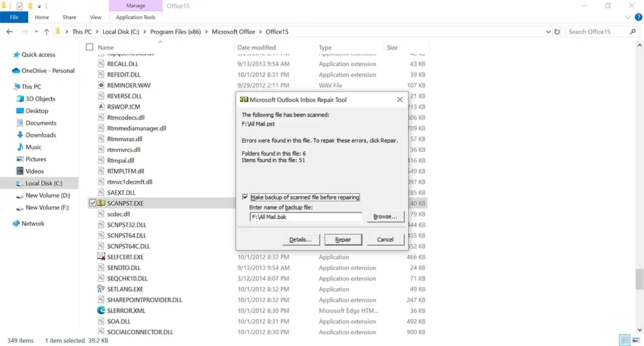Select the Manage contextual tab
Viewport: 644px width, 346px height.
point(135,6)
